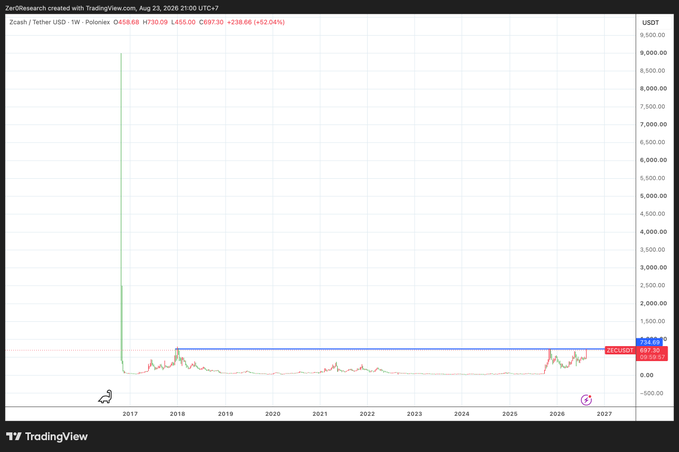Screen dimensions: 679x452
Task: Click the 2019 time axis label
Action: pyautogui.click(x=225, y=414)
